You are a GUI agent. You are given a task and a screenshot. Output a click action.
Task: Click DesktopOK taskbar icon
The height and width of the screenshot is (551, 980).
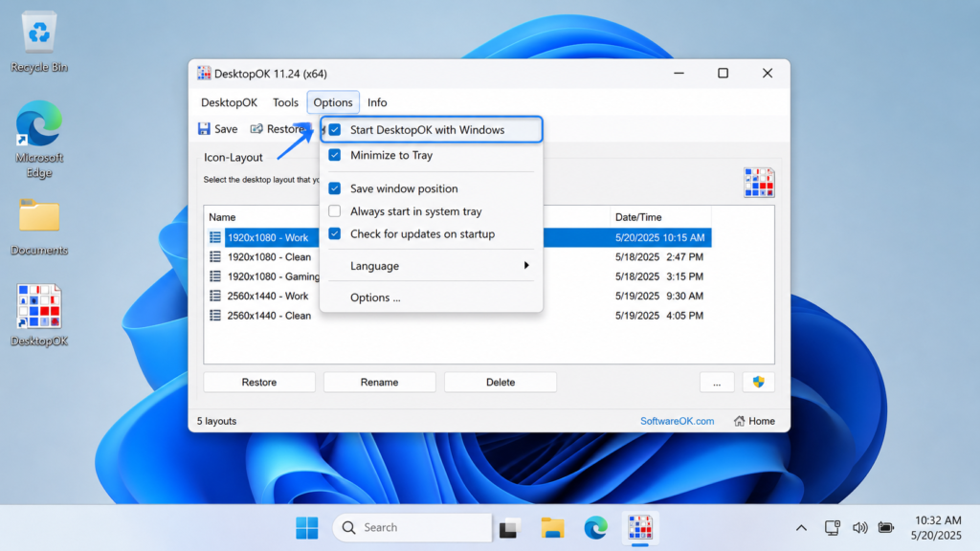[640, 528]
